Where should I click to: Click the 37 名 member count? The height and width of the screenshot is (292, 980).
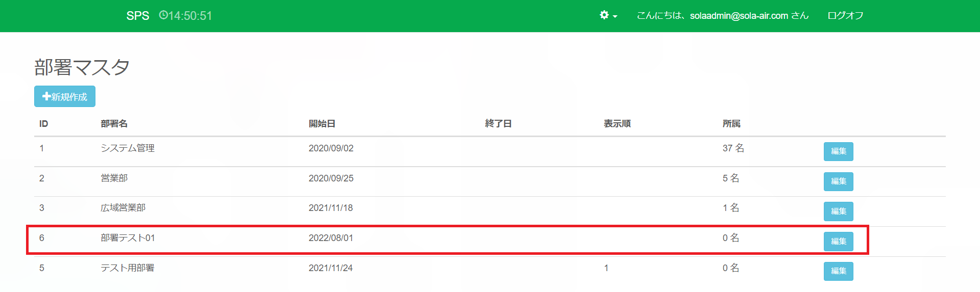tap(733, 148)
